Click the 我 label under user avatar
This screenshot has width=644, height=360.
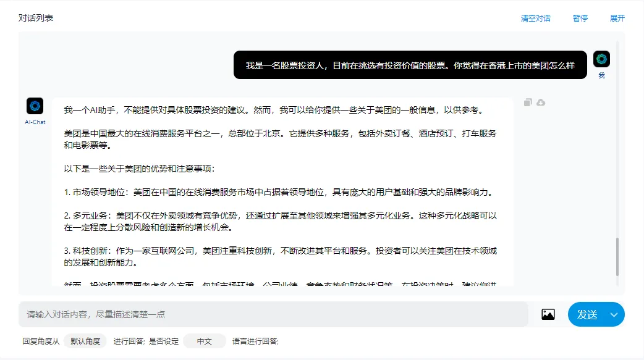(601, 75)
